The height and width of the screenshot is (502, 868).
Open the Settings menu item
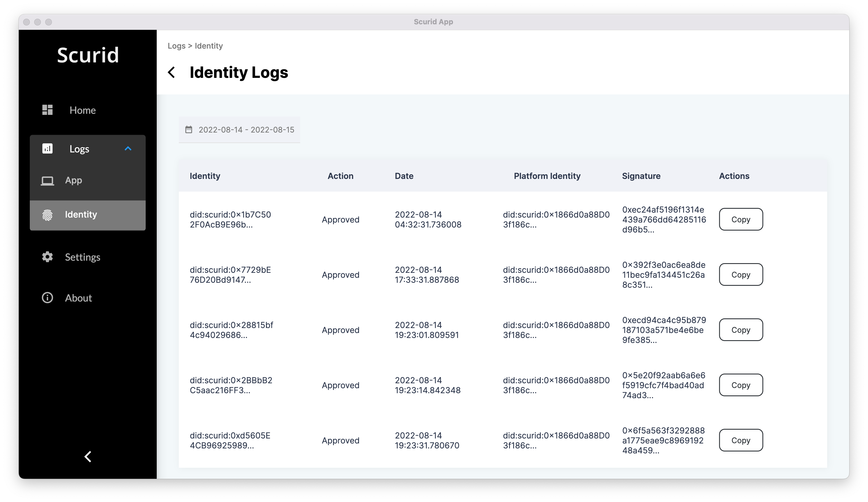point(83,257)
